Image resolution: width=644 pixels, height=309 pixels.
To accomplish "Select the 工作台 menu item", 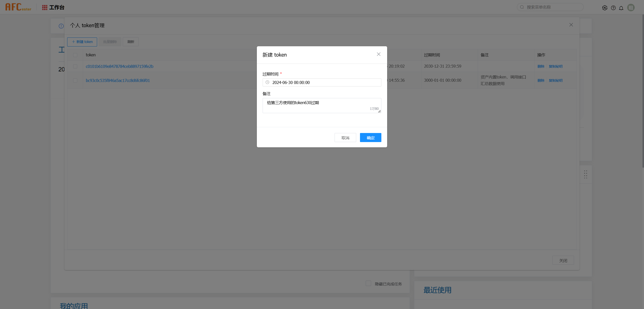I will pyautogui.click(x=57, y=7).
